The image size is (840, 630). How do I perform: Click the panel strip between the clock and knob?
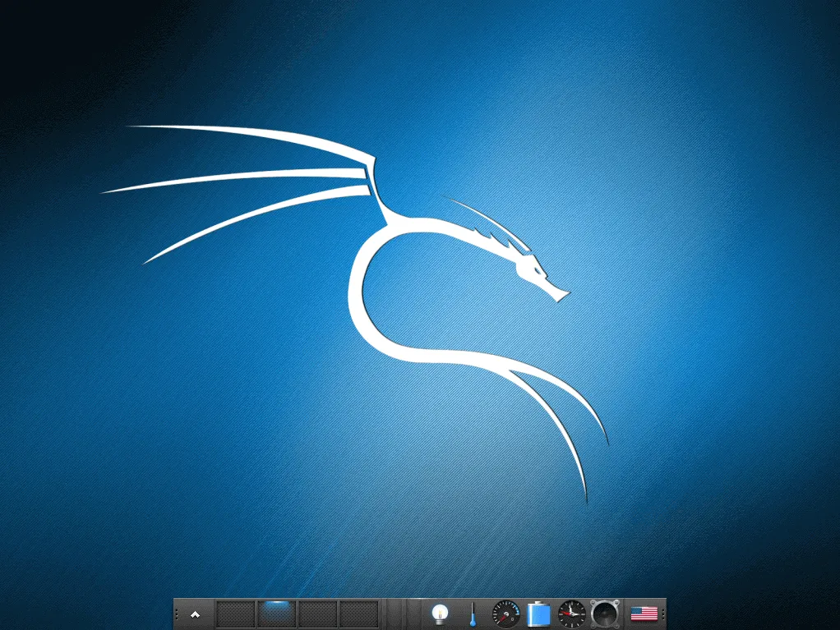click(586, 614)
